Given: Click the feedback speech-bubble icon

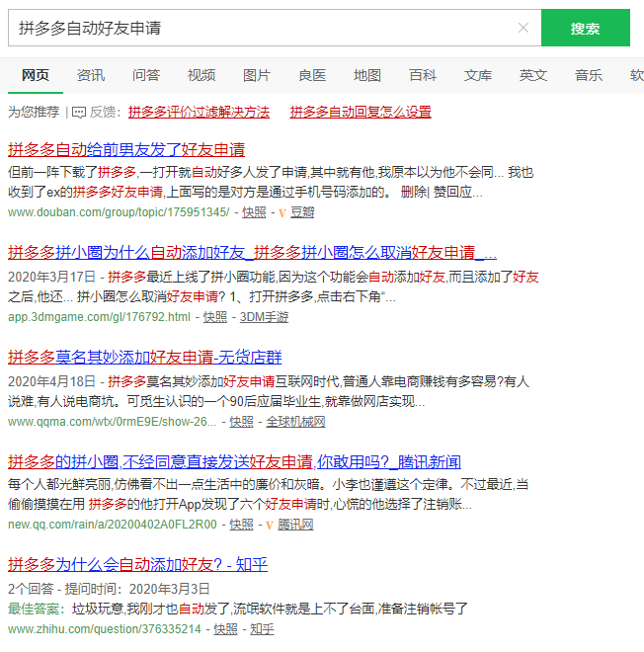Looking at the screenshot, I should point(79,113).
